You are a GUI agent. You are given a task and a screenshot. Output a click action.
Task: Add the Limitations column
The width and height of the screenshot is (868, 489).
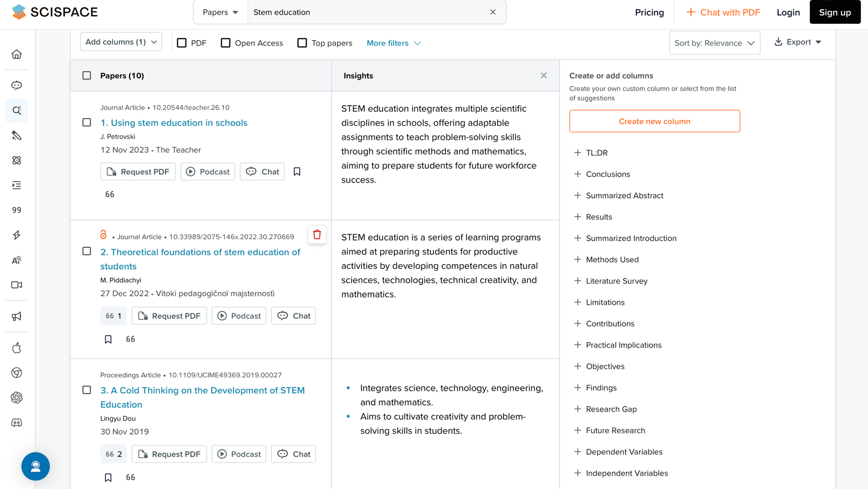point(599,303)
